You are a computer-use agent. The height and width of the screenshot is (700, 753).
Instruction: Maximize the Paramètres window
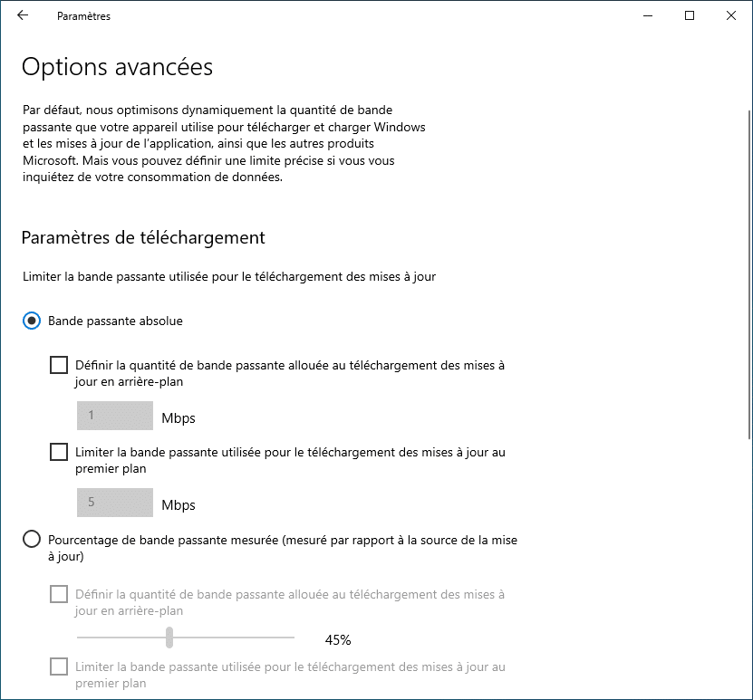tap(690, 15)
